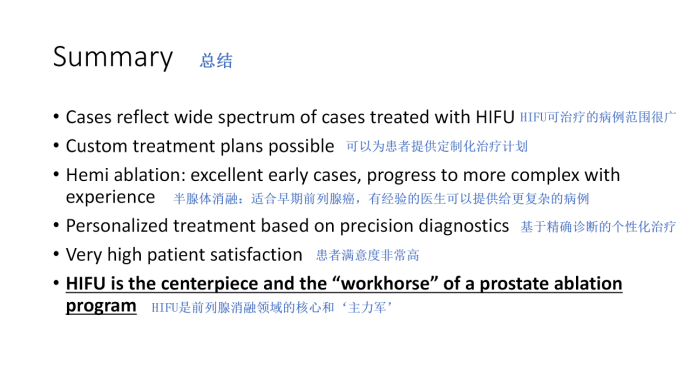Select the Chinese text 基于精确诊断的个性化治疗

(598, 227)
